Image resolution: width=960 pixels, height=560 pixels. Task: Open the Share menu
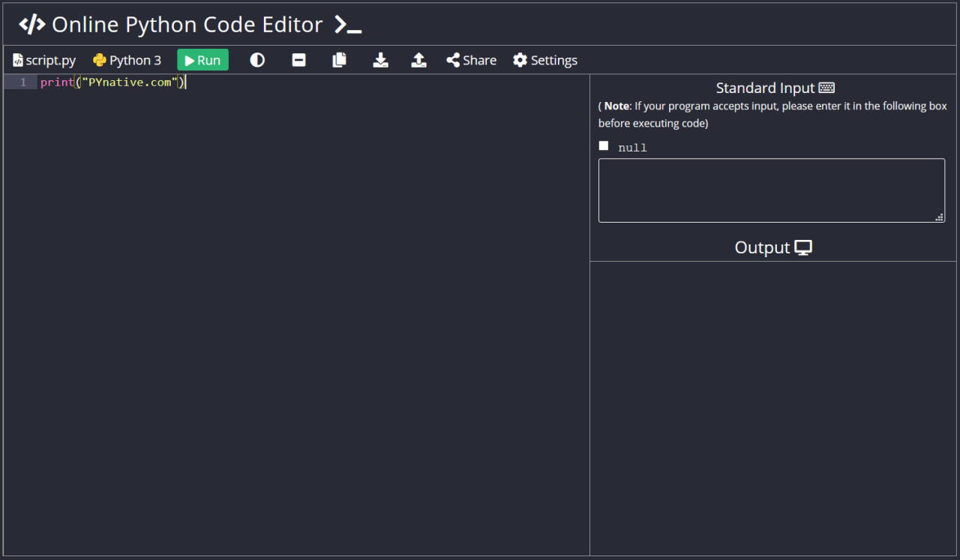pos(471,60)
